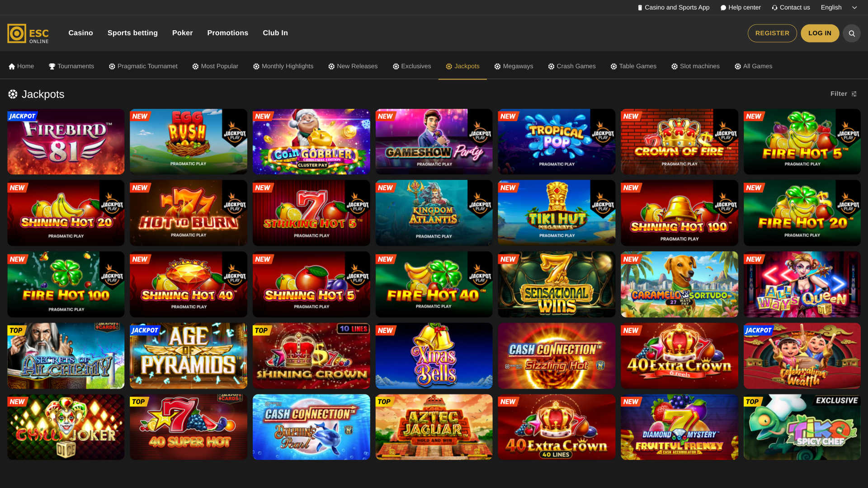This screenshot has height=488, width=868.
Task: Open the Tournaments trophy icon
Action: (52, 66)
